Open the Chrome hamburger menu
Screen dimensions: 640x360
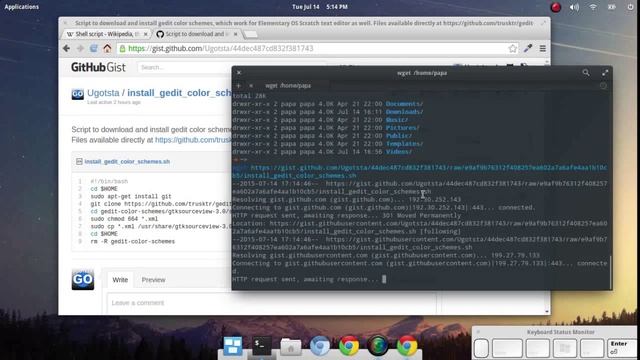(x=542, y=49)
